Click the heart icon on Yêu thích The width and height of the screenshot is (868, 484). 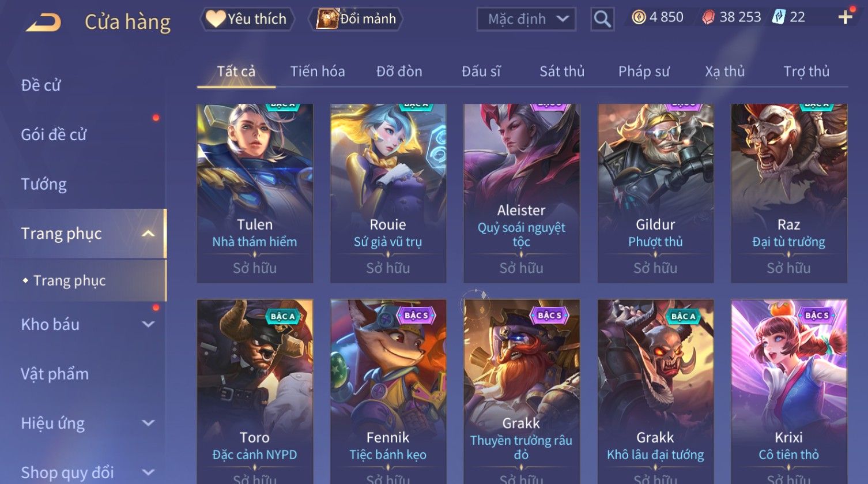pos(216,18)
